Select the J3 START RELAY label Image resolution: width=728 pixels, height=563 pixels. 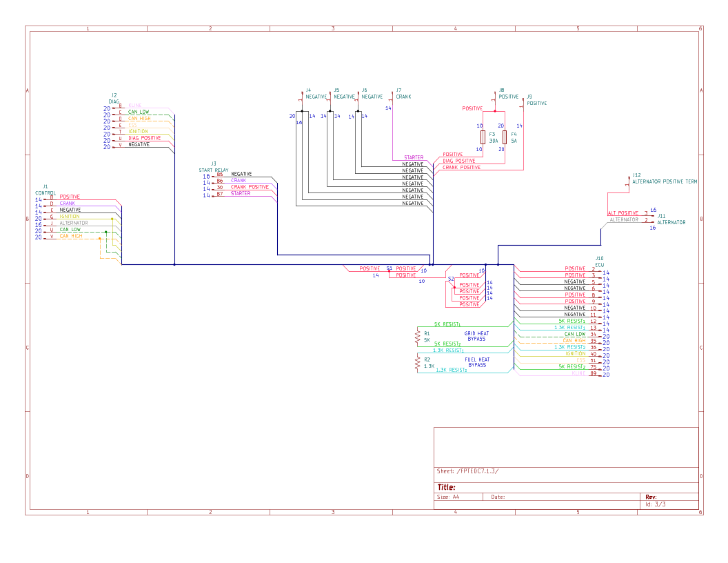pyautogui.click(x=213, y=167)
